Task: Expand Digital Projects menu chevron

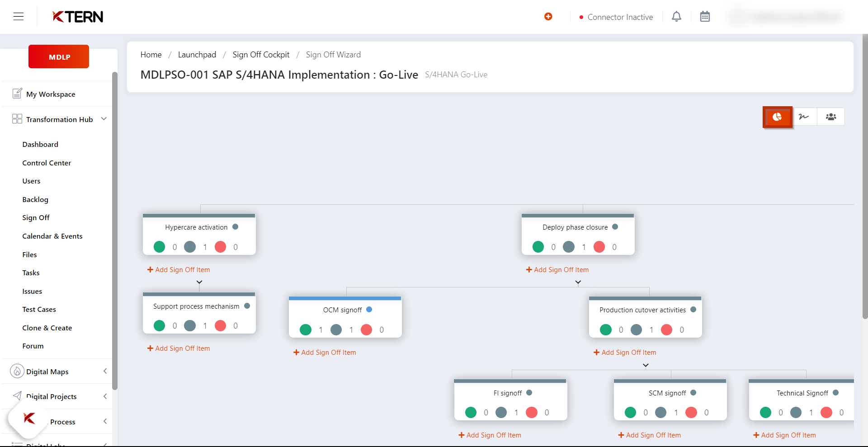Action: pyautogui.click(x=105, y=396)
